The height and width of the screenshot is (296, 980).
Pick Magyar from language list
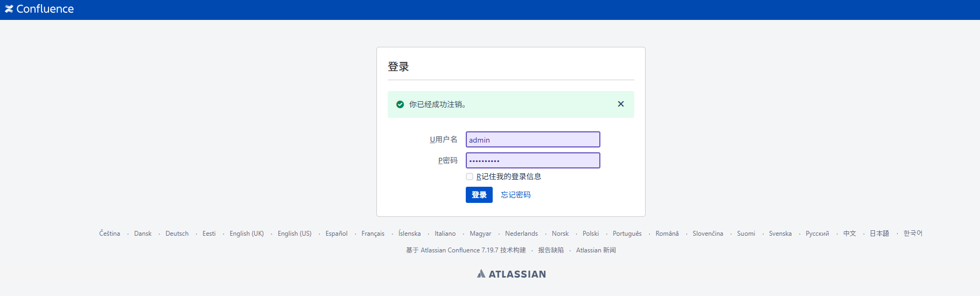coord(480,234)
